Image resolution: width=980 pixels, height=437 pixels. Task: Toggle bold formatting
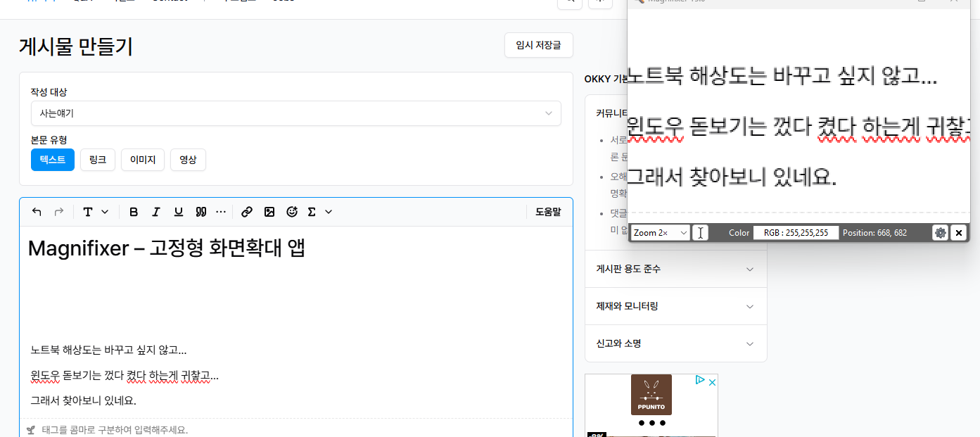click(134, 212)
